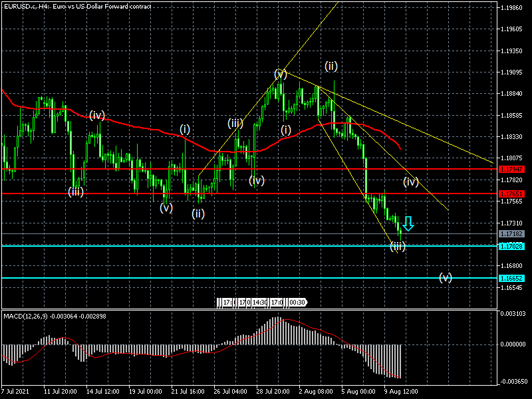Select the 00:30 event time marker
The width and height of the screenshot is (532, 399).
295,303
